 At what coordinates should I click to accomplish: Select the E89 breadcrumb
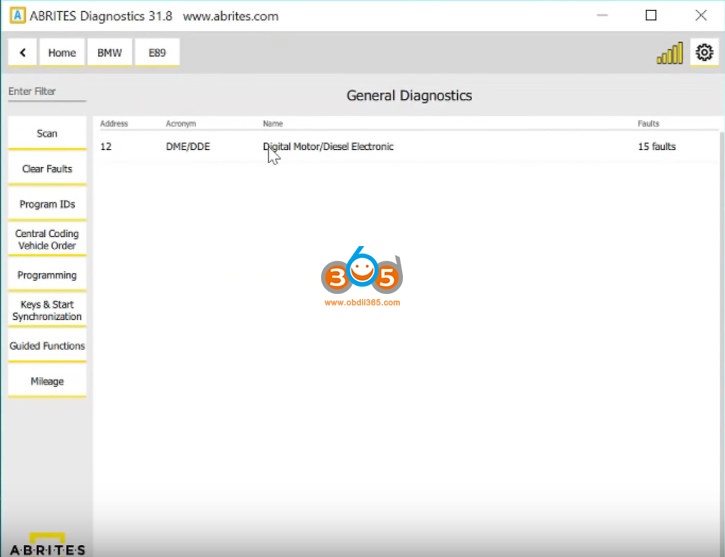point(157,53)
